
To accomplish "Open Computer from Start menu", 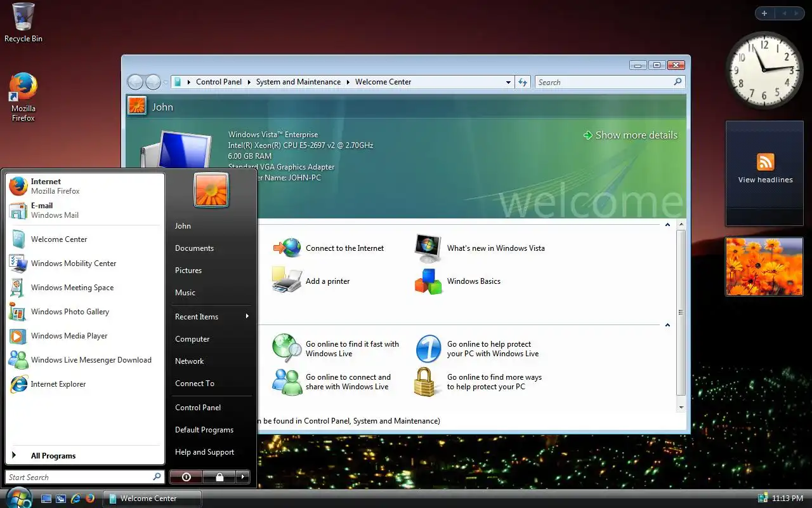I will pos(211,339).
